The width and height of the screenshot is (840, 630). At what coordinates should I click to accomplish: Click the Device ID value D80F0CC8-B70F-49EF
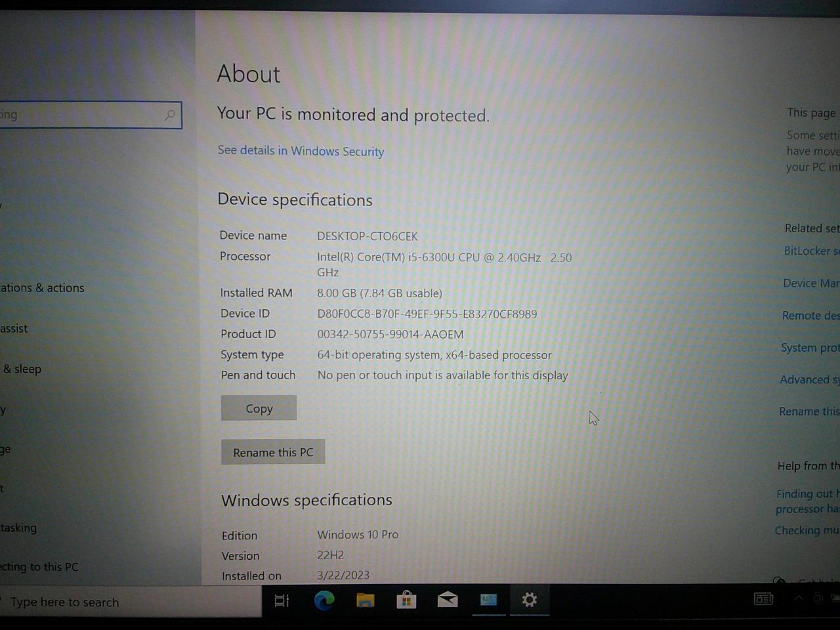coord(427,314)
